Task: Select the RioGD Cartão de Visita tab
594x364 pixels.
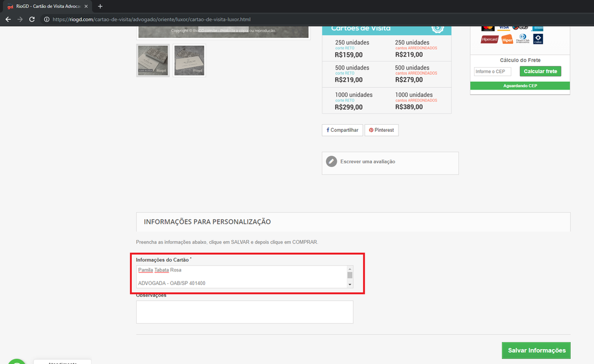Action: [48, 7]
